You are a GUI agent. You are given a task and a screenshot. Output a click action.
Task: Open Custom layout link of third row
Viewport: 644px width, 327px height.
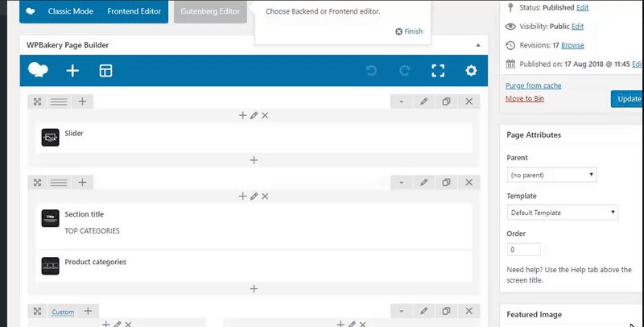[x=63, y=313]
